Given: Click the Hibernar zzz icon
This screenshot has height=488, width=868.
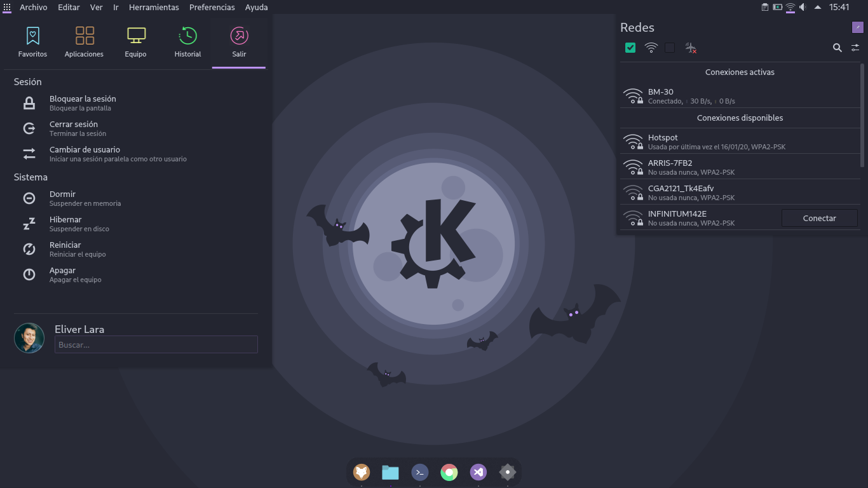Looking at the screenshot, I should tap(29, 224).
